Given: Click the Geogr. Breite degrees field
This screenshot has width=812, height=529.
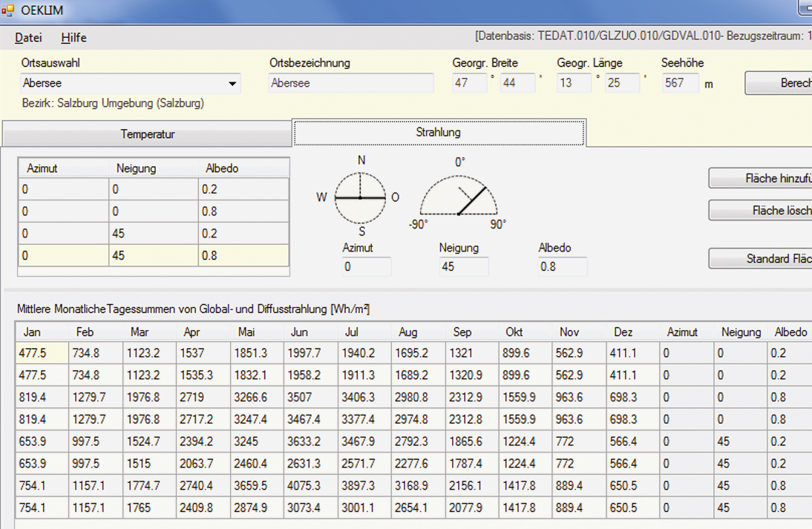Looking at the screenshot, I should tap(469, 83).
